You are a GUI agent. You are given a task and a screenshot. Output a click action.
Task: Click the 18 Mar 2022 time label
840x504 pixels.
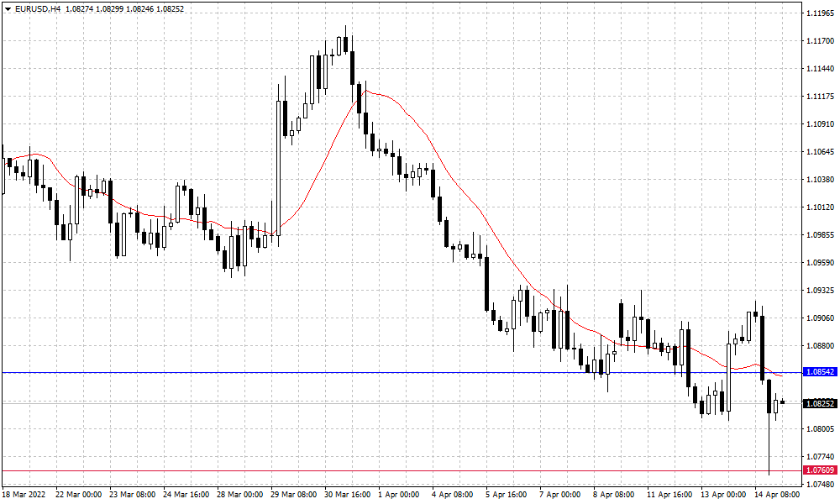point(24,495)
